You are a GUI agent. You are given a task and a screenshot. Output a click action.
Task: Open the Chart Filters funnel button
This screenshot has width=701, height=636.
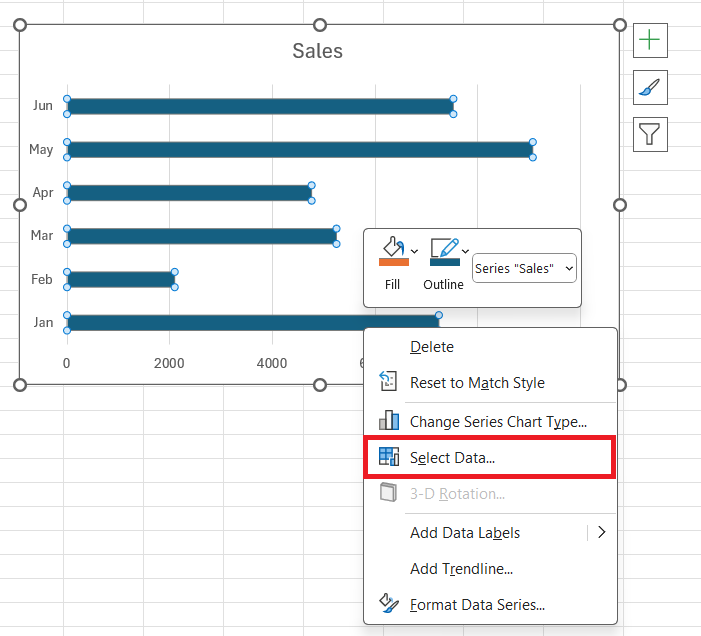(x=650, y=135)
